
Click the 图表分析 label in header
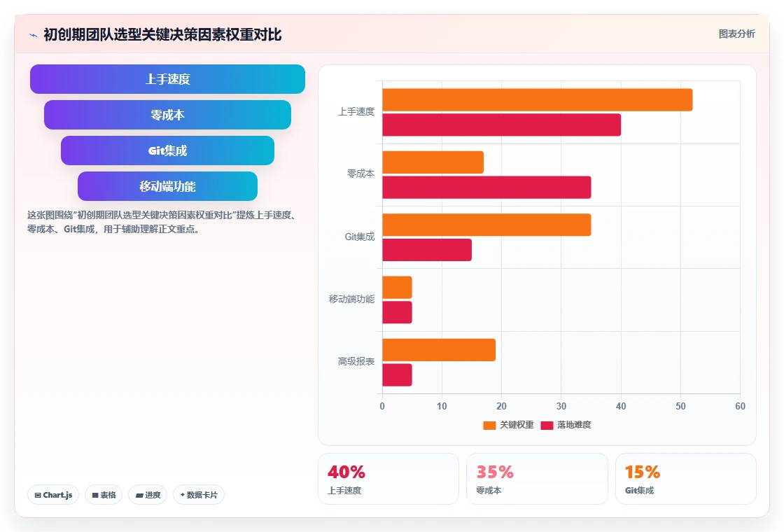coord(736,34)
